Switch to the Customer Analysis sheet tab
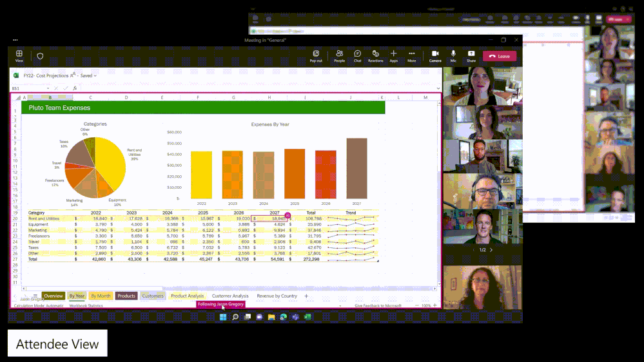This screenshot has width=644, height=362. click(230, 296)
